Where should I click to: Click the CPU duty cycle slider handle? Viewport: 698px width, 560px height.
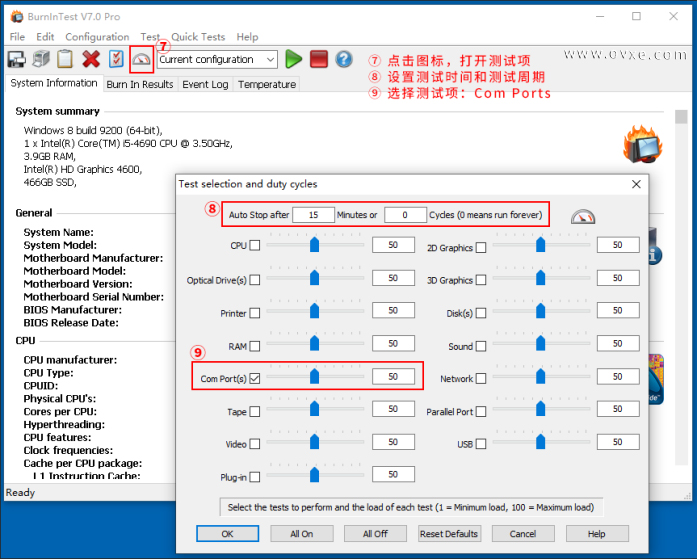pos(314,244)
